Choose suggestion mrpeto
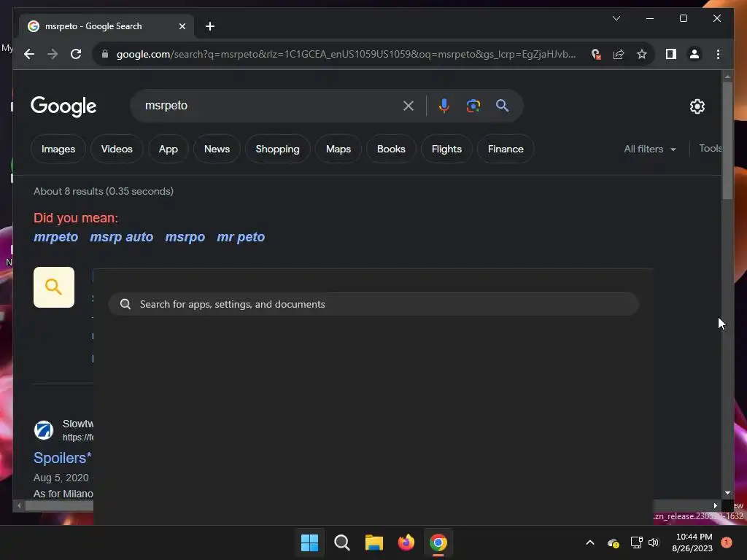Image resolution: width=747 pixels, height=560 pixels. point(55,237)
